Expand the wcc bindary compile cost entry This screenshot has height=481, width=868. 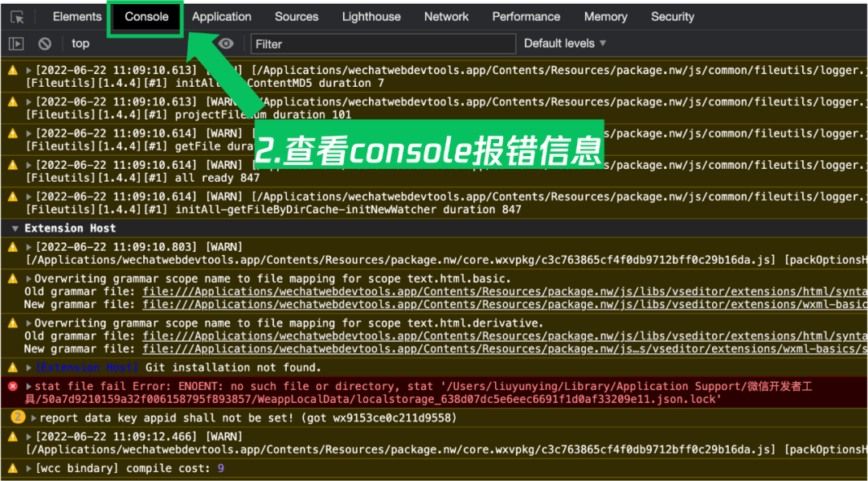click(x=30, y=468)
